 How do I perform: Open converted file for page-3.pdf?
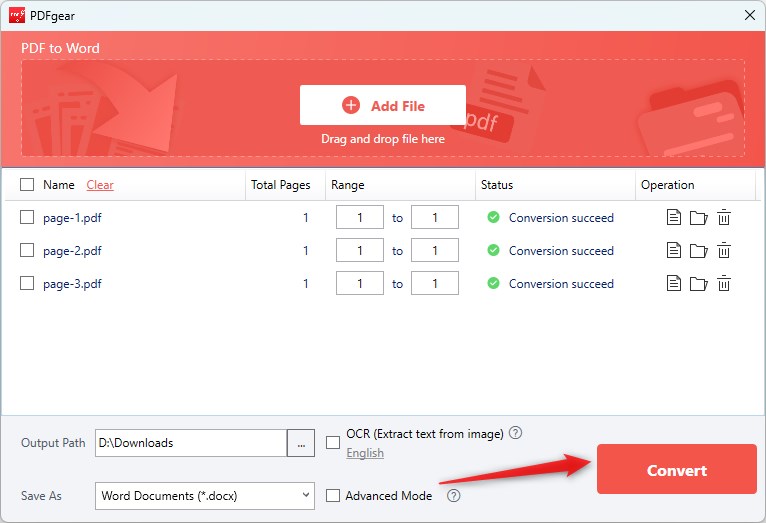(674, 283)
